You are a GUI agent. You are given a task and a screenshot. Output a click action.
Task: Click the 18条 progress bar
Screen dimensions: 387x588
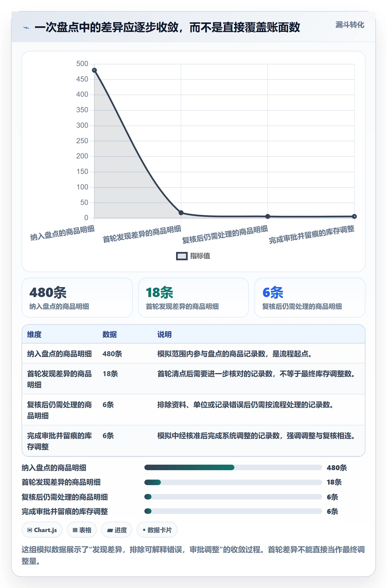pyautogui.click(x=233, y=482)
